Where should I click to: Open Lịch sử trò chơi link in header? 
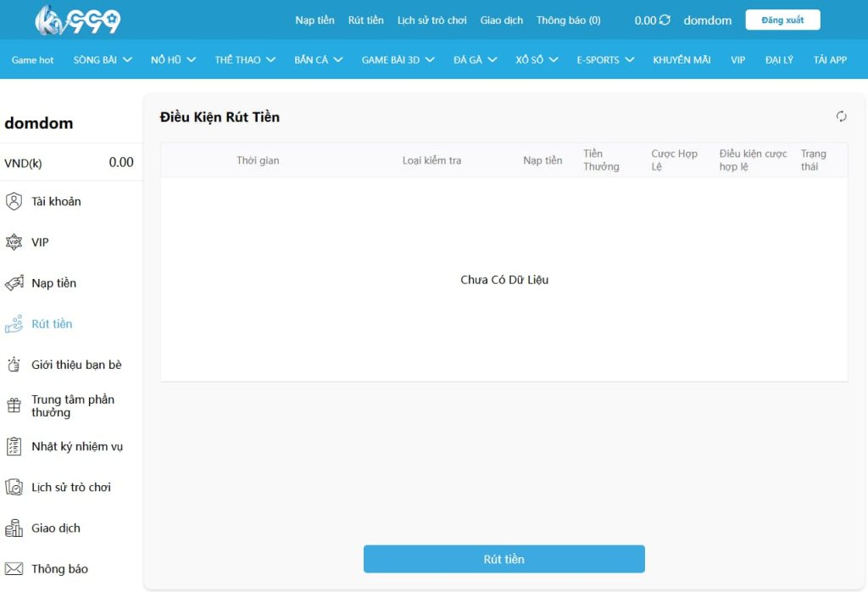[x=431, y=20]
